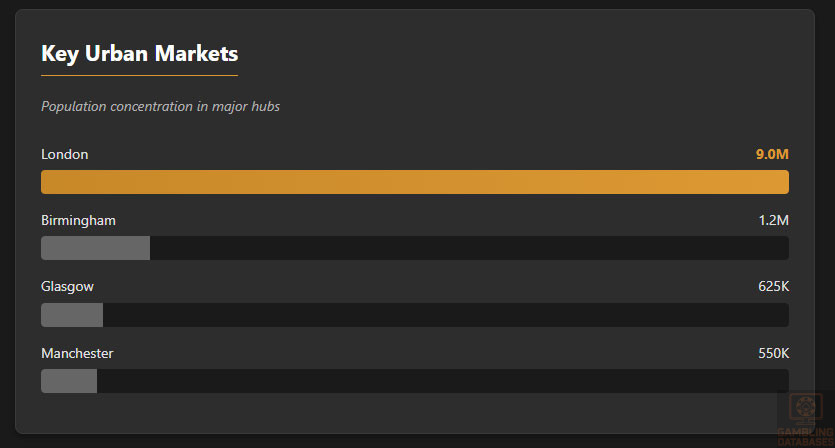This screenshot has height=448, width=835.
Task: Click the gray filled Manchester bar segment
Action: [x=69, y=381]
